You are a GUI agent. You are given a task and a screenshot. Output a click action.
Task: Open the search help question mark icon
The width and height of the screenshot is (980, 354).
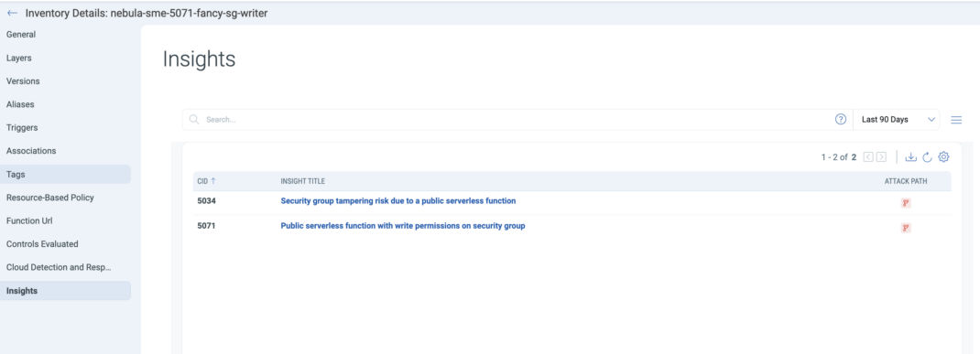(841, 119)
